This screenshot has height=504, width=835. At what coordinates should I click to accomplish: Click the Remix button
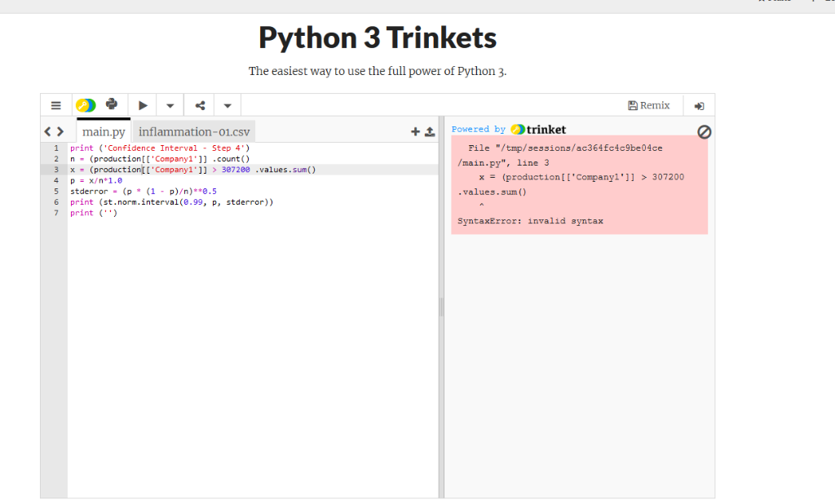pos(648,105)
